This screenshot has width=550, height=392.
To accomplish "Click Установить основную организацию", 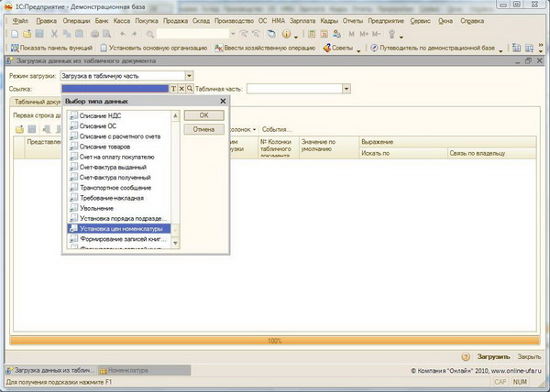I will coord(154,48).
